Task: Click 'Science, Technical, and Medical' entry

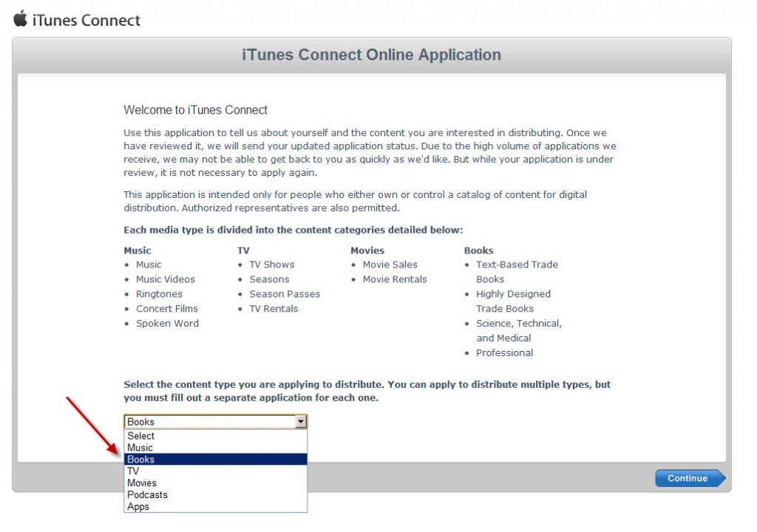Action: pyautogui.click(x=519, y=331)
